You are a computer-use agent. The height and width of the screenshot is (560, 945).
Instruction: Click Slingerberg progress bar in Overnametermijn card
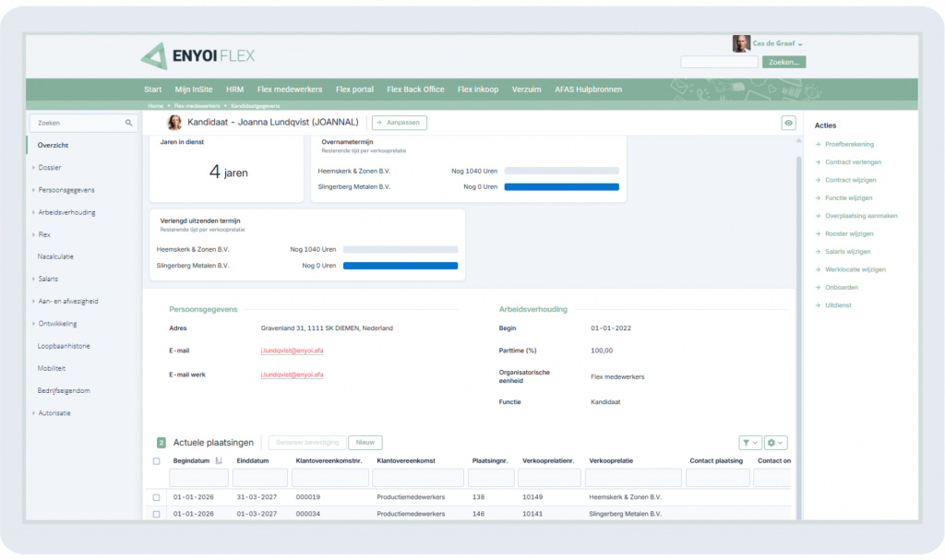(x=561, y=187)
